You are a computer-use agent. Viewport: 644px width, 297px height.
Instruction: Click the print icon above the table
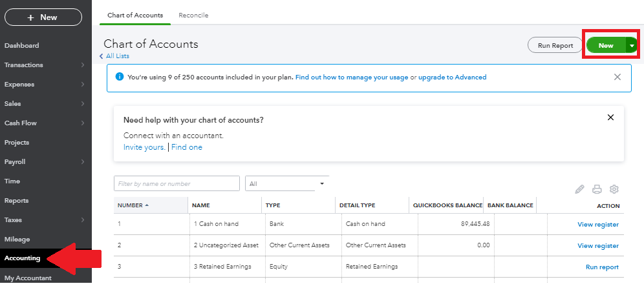[597, 189]
